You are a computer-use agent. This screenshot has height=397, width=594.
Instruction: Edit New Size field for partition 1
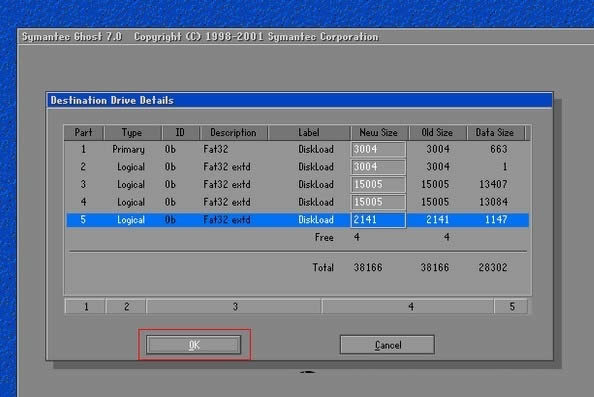point(378,149)
